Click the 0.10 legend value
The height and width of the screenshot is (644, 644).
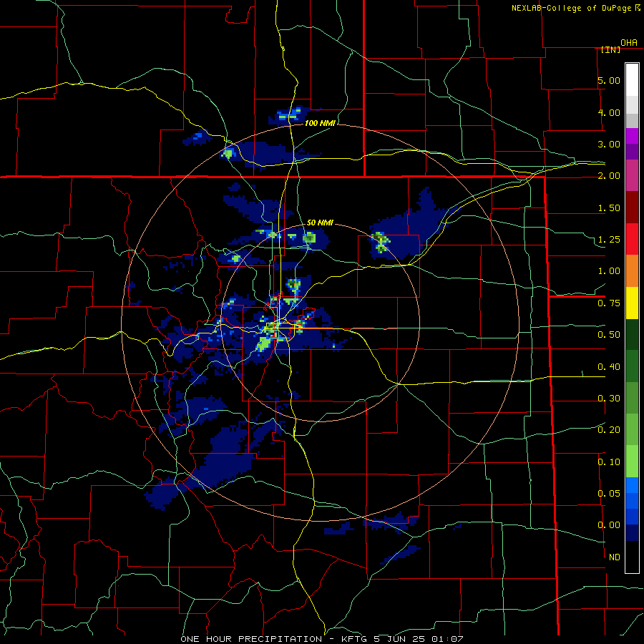coord(609,462)
